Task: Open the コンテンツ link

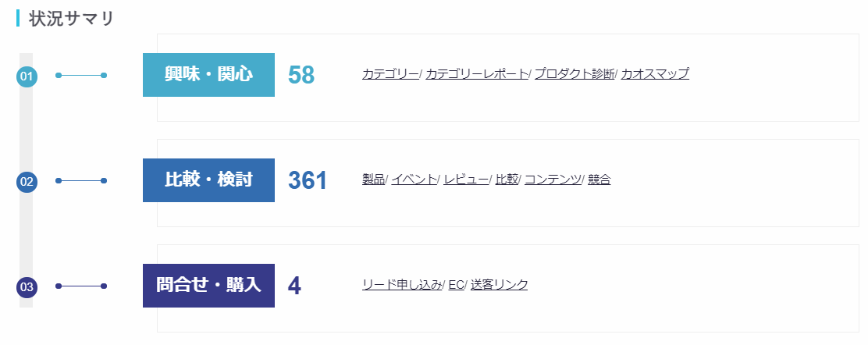Action: tap(553, 180)
